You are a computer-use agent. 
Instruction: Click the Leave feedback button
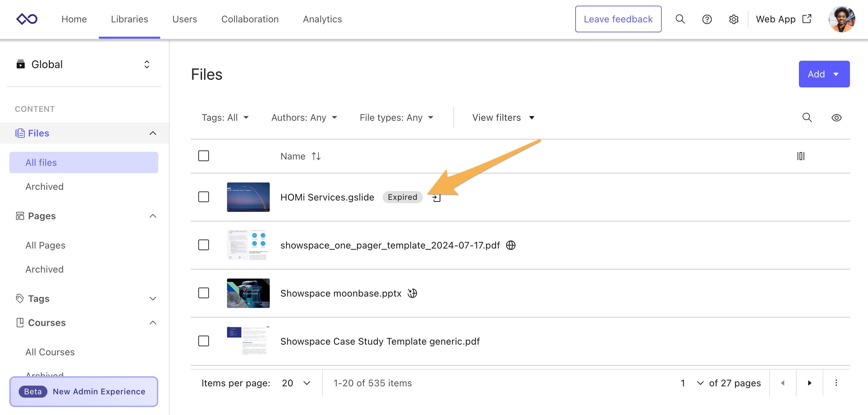click(x=618, y=19)
